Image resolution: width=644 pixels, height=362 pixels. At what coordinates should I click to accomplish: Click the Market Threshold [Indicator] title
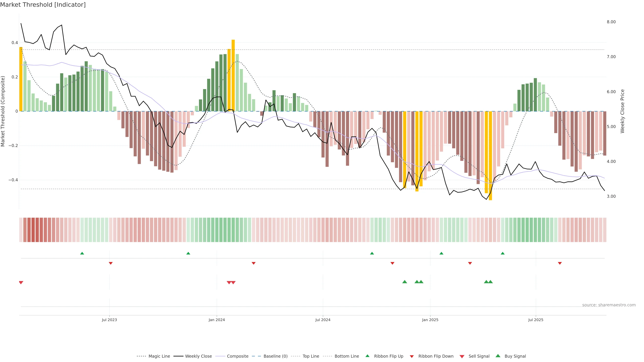click(43, 5)
